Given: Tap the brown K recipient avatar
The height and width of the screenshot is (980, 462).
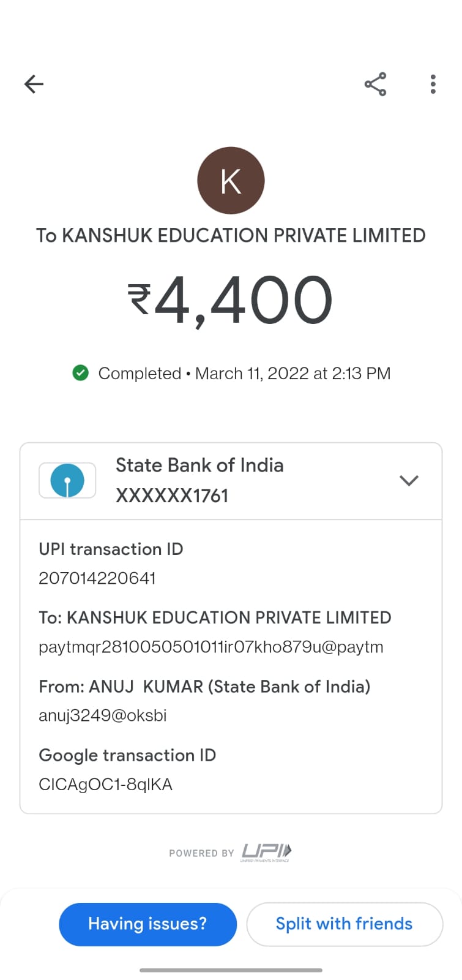Looking at the screenshot, I should click(x=231, y=181).
